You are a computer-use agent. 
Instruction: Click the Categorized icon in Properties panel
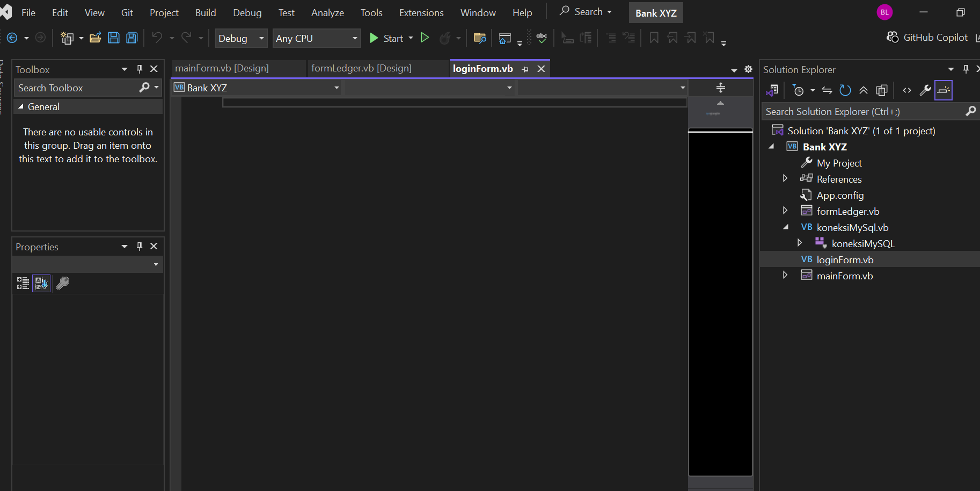23,283
